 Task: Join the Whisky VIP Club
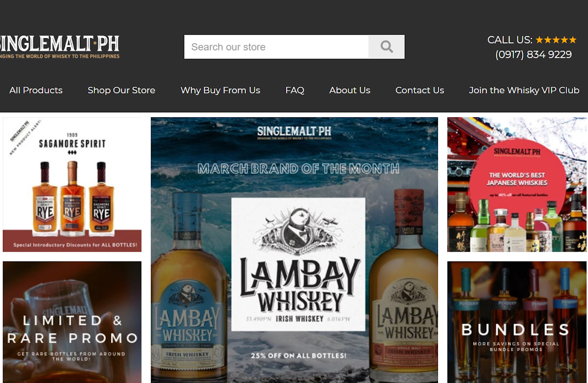(524, 90)
